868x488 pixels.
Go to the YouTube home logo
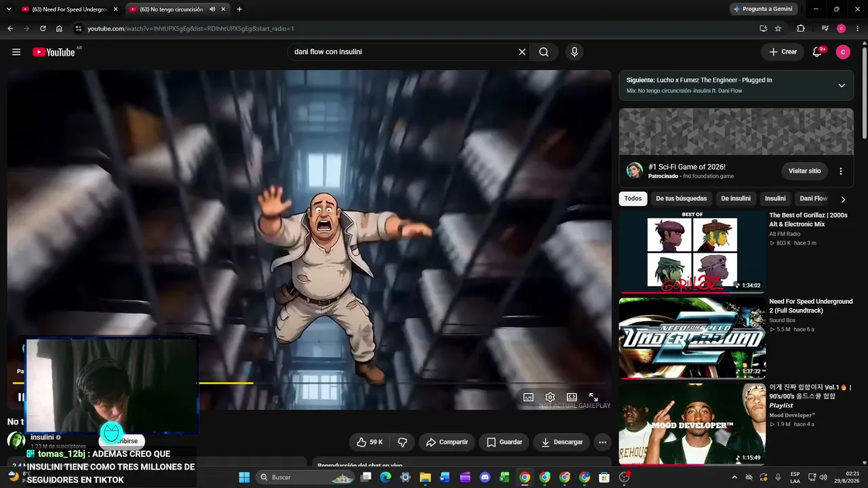pyautogui.click(x=54, y=52)
